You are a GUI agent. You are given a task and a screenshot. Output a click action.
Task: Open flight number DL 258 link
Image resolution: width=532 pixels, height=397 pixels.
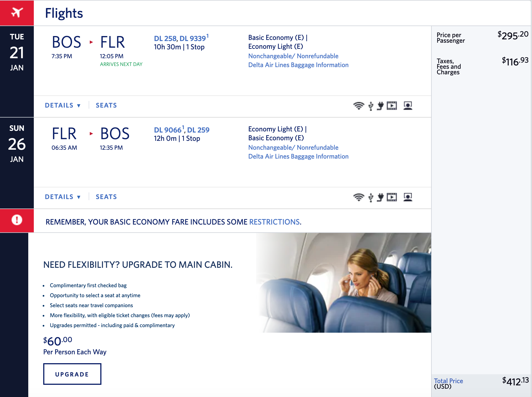165,39
